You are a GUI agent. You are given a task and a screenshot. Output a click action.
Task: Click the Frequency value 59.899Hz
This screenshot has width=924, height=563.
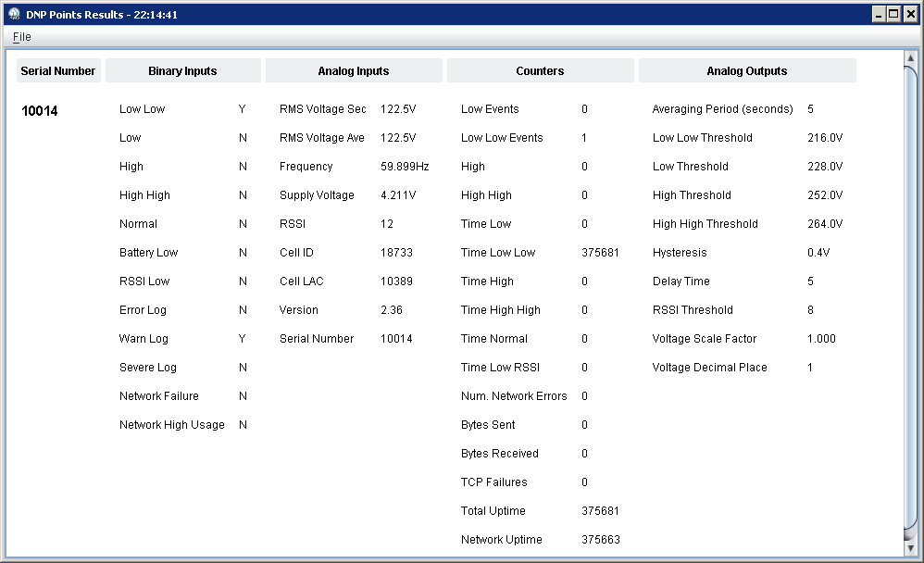[x=406, y=166]
